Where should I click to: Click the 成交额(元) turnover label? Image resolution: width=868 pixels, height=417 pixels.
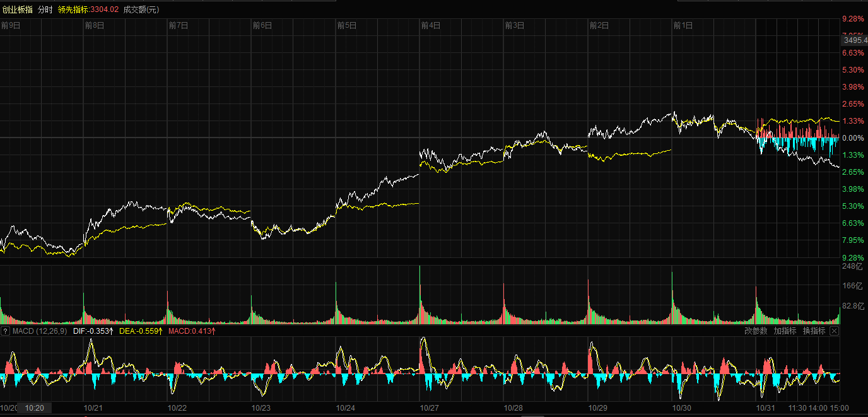141,9
